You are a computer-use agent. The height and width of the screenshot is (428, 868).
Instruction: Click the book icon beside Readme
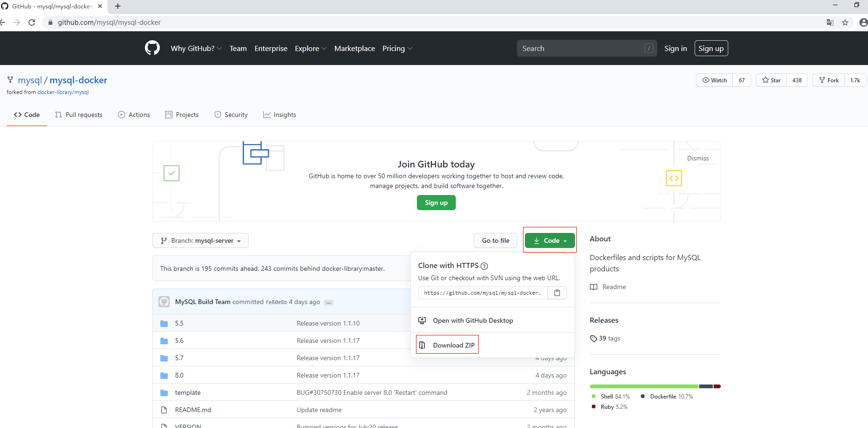pos(594,287)
